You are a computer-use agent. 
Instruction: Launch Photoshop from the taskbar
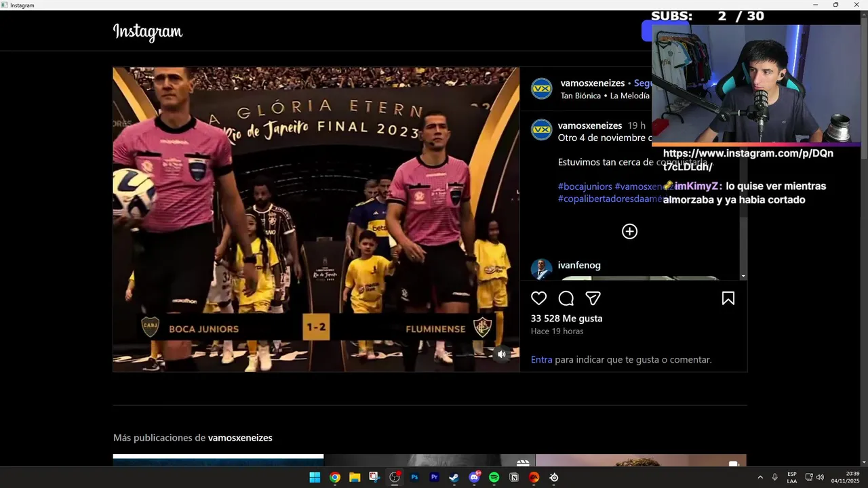coord(414,477)
